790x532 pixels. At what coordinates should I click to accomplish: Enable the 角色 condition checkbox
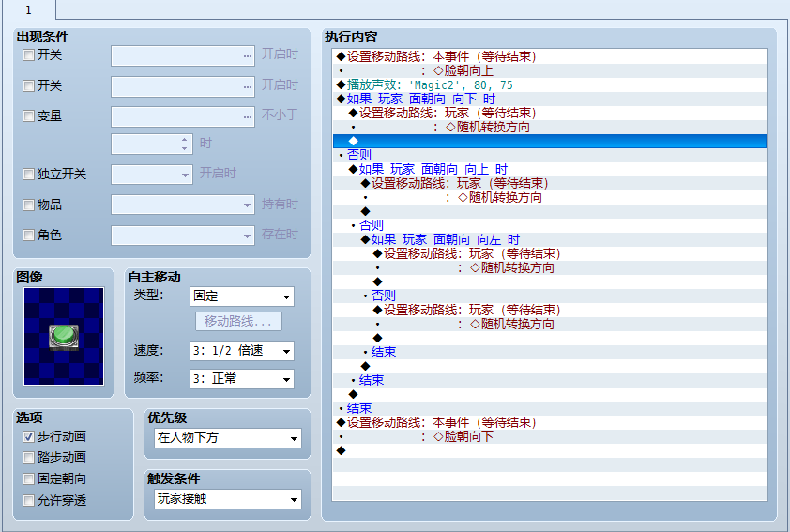point(29,236)
